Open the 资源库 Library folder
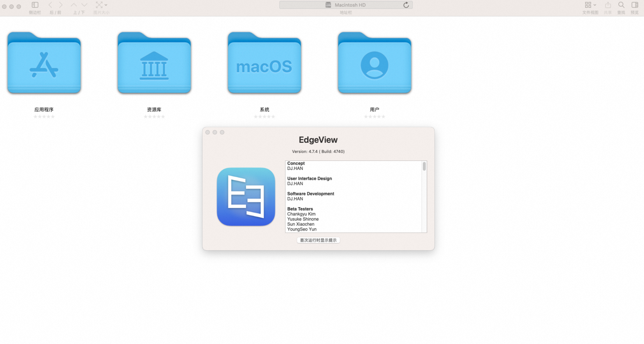 154,63
